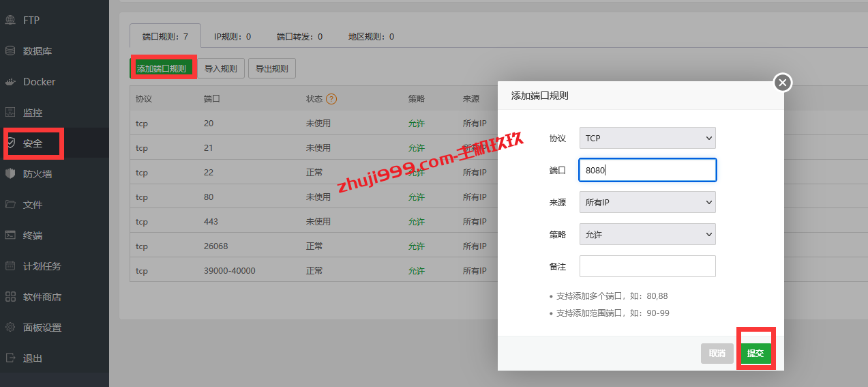Expand the 来源 所有IP dropdown

648,202
